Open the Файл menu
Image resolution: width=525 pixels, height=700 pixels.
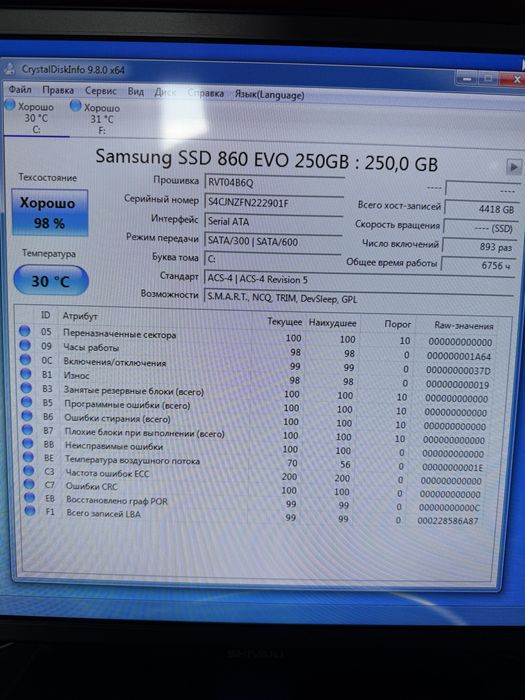20,90
